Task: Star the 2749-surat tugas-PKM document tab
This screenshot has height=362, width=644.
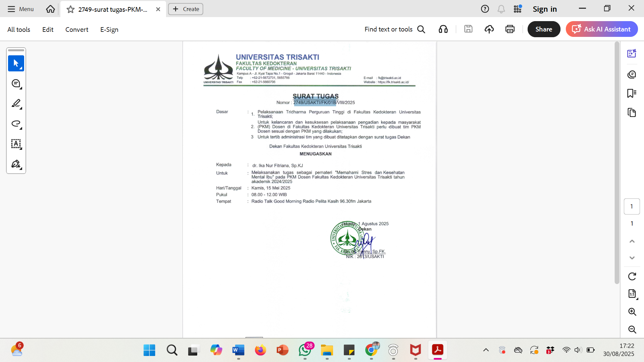Action: 70,9
